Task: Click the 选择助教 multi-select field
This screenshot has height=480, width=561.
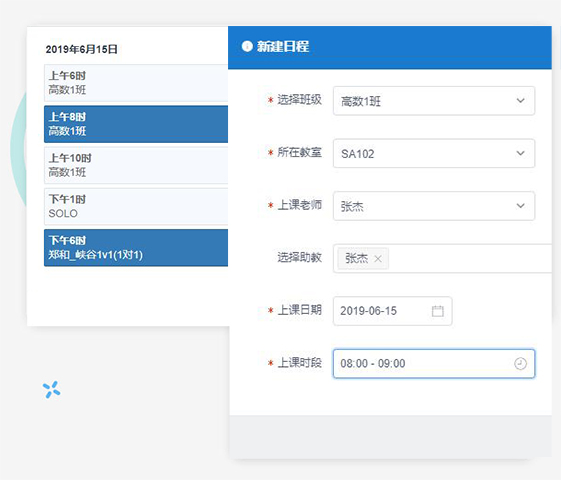Action: pos(443,258)
